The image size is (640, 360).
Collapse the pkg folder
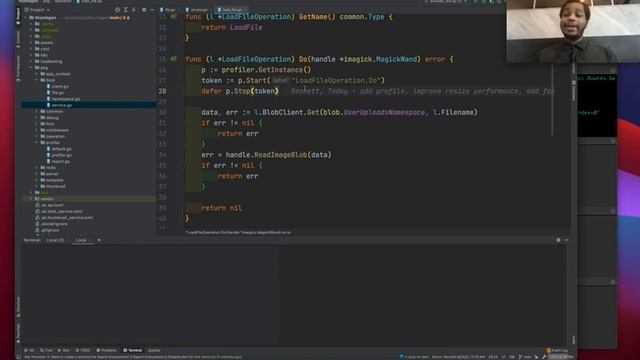[31, 67]
